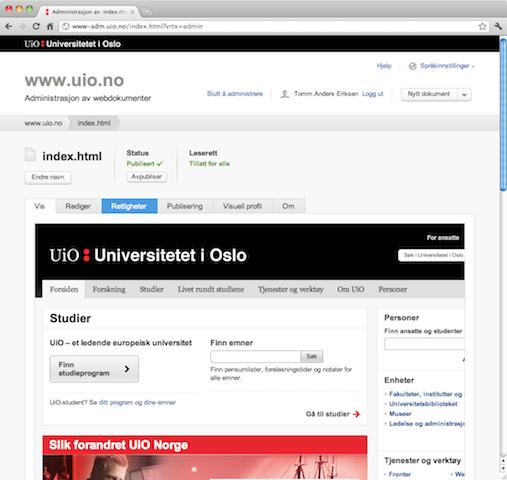Open the Rettigheter tab
Image resolution: width=507 pixels, height=480 pixels.
click(x=129, y=206)
